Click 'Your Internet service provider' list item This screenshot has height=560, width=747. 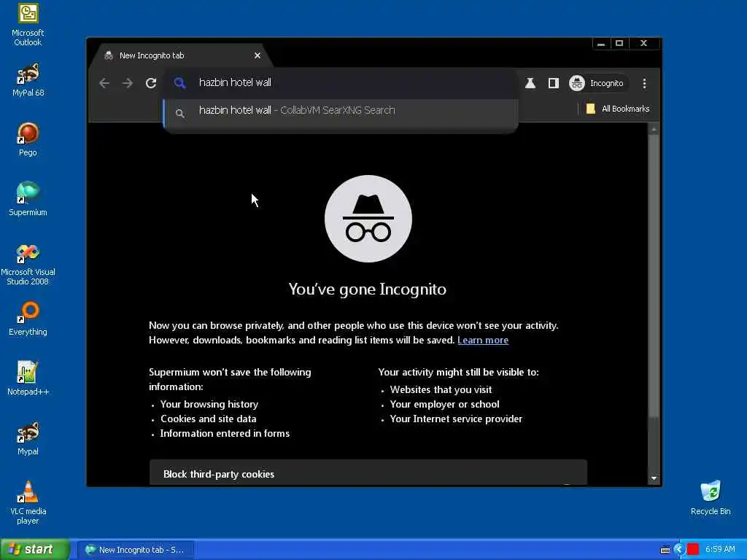(456, 419)
